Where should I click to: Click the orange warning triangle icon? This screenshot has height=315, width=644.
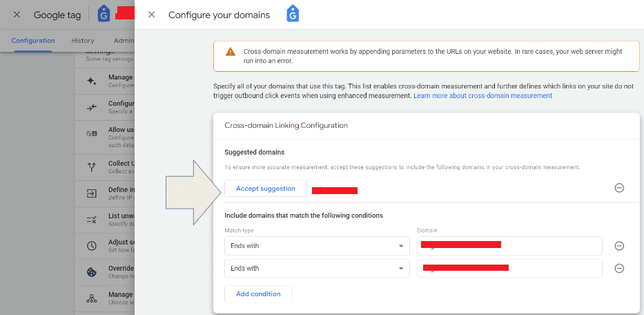coord(231,52)
